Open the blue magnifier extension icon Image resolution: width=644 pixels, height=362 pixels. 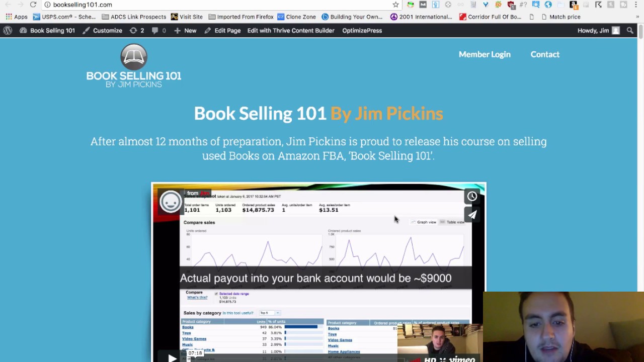coord(536,5)
